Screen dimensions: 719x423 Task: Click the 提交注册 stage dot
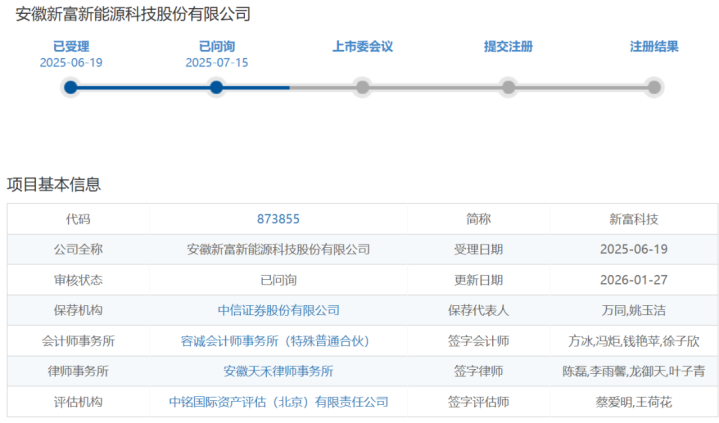click(508, 87)
